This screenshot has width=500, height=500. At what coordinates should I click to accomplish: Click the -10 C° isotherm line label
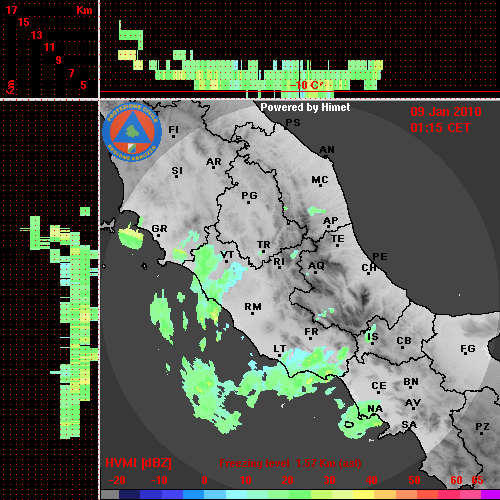306,85
